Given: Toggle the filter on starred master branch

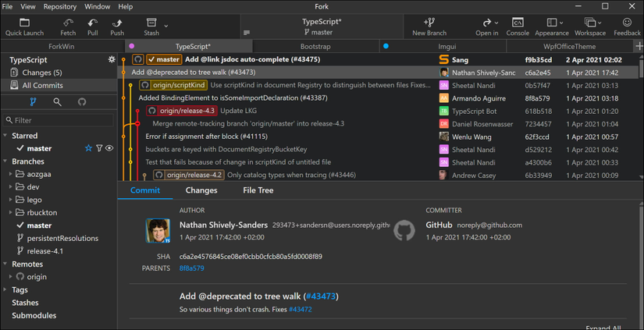Looking at the screenshot, I should (99, 148).
